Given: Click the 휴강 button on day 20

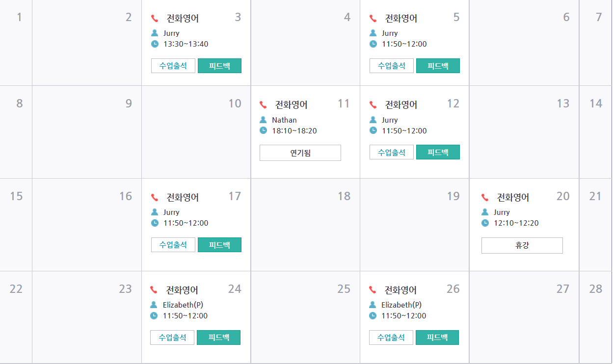Looking at the screenshot, I should [522, 245].
